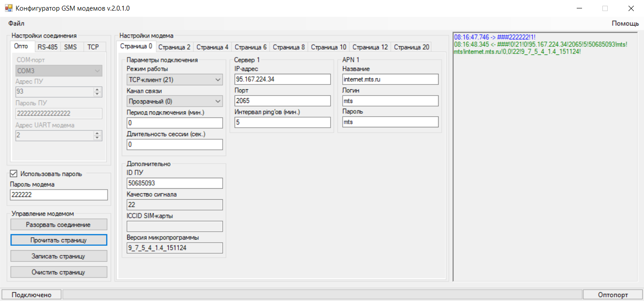Click the 'Очистить страницу' button
Image resolution: width=644 pixels, height=301 pixels.
coord(59,272)
